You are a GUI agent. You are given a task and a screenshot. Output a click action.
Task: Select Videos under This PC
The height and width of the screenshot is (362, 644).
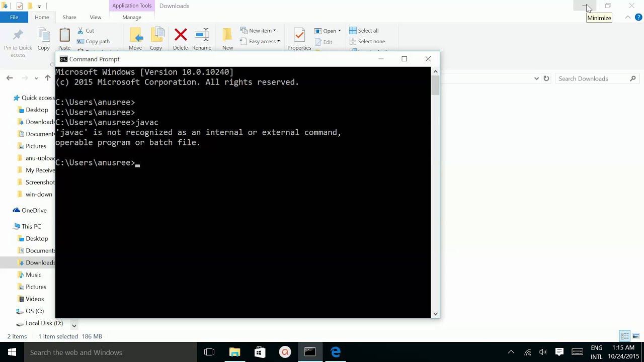click(x=31, y=299)
